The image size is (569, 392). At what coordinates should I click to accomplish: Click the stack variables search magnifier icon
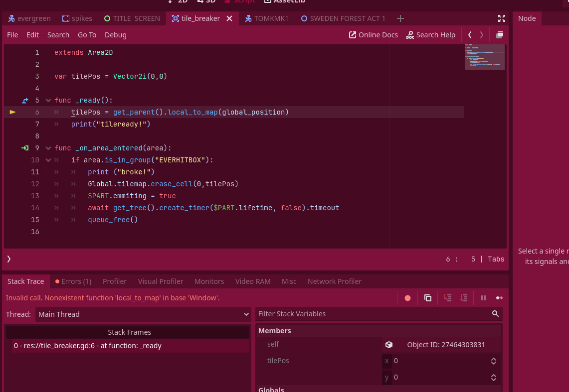tap(495, 314)
